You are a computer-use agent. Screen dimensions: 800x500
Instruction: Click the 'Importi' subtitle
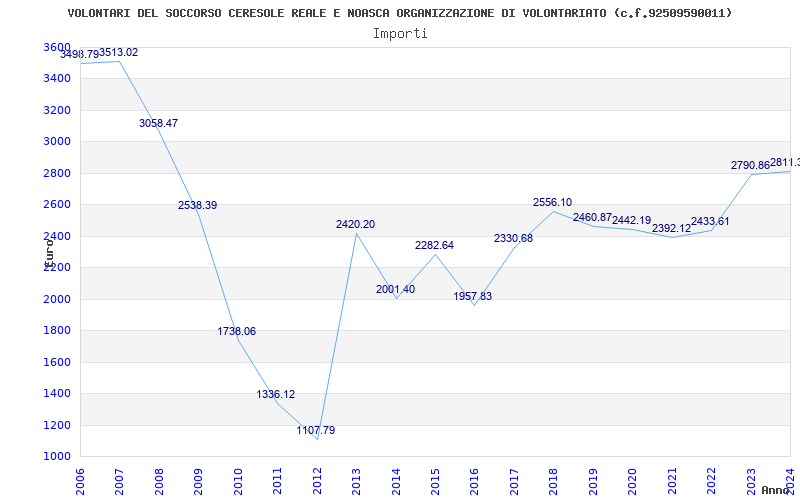point(400,34)
